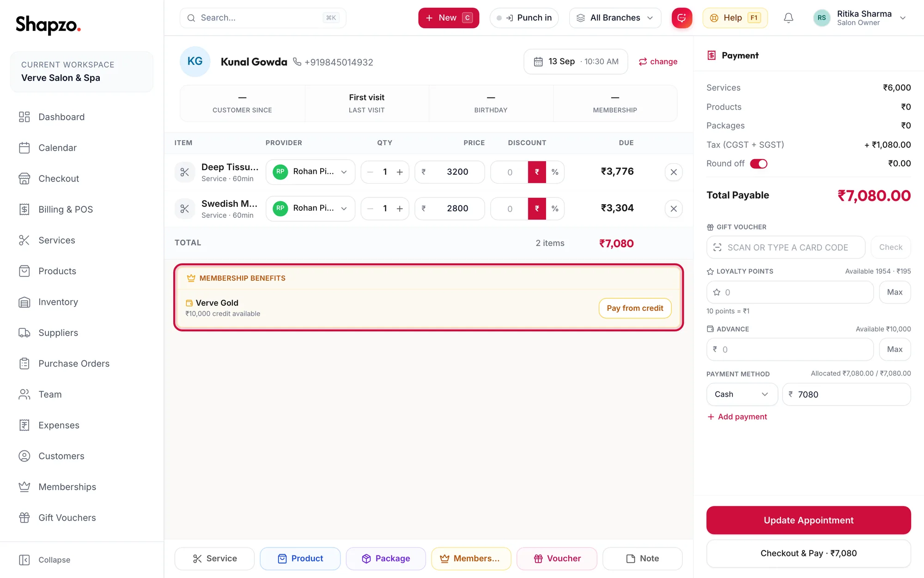Increase quantity for Swedish Massage service
The width and height of the screenshot is (924, 578).
point(400,209)
